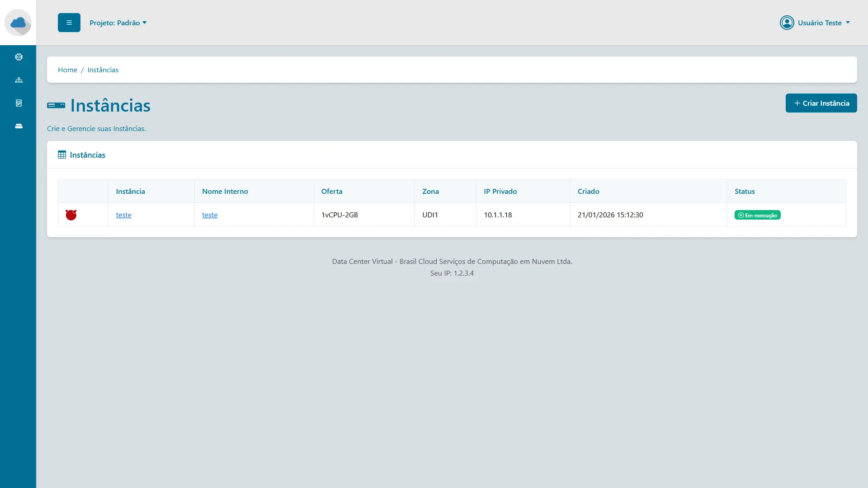Click the IP Privado column header
The image size is (868, 488).
[x=500, y=191]
